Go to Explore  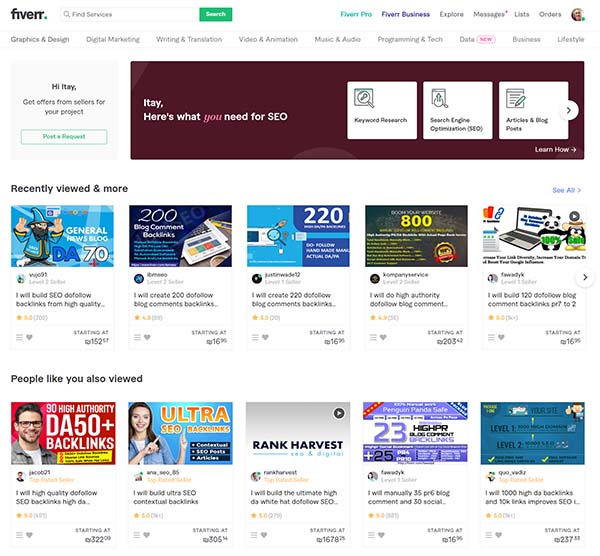452,15
